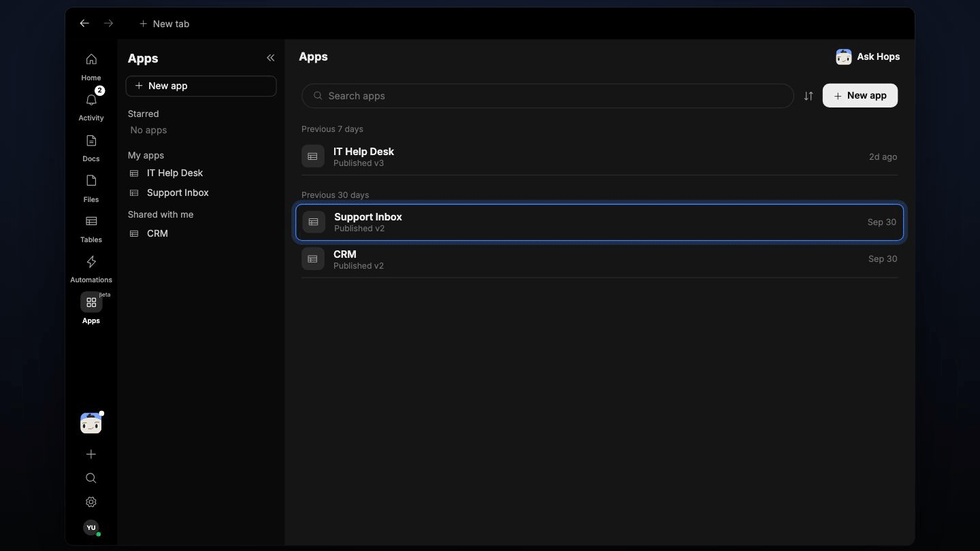The width and height of the screenshot is (980, 551).
Task: Open the YU user profile avatar
Action: coord(91,527)
